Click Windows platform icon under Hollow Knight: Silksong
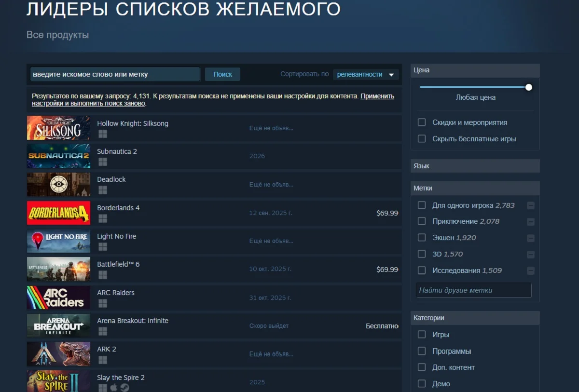Screen dimensions: 579x392 click(x=102, y=134)
